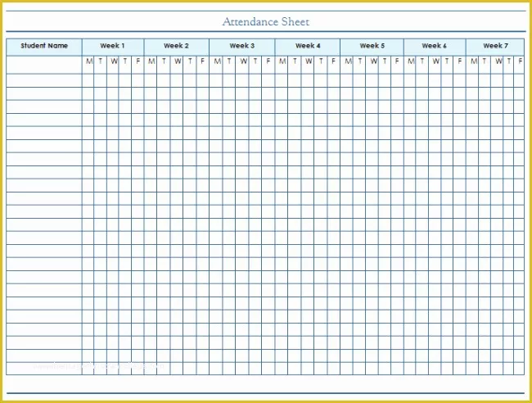Select the Week 1 header cell
532x403 pixels.
coord(113,48)
